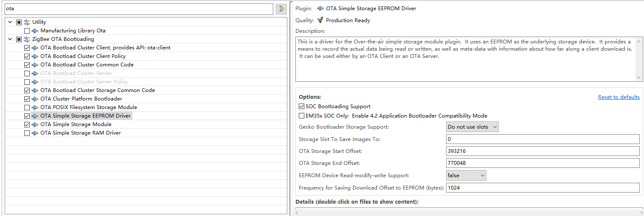Select OTA Bootload Cluster Storage Common Code

97,90
